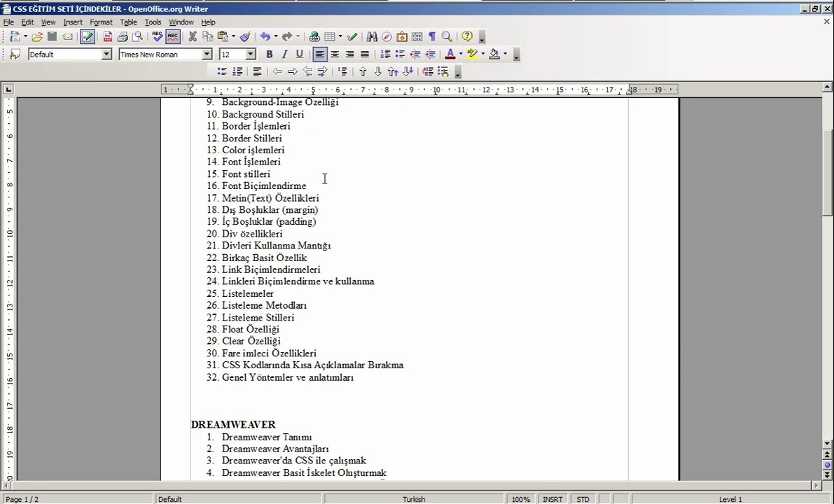Viewport: 834px width, 504px height.
Task: Apply Background Color bucket swatch
Action: (x=494, y=54)
